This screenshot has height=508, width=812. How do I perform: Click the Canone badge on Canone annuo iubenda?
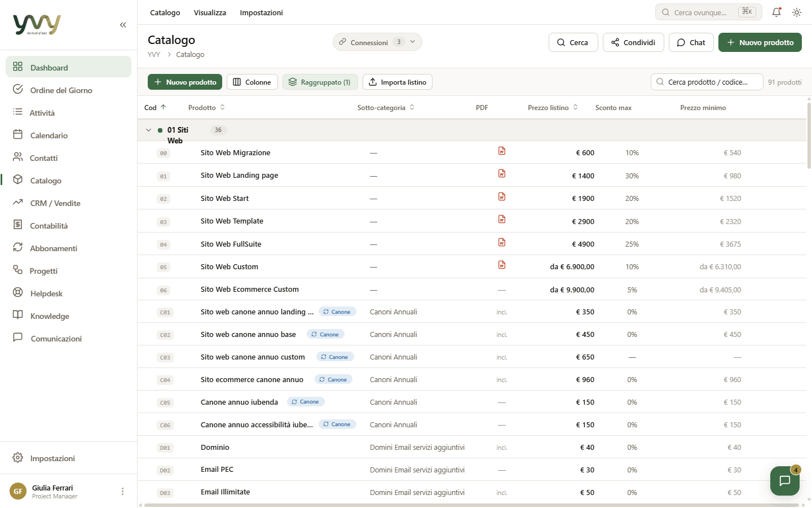click(x=306, y=402)
